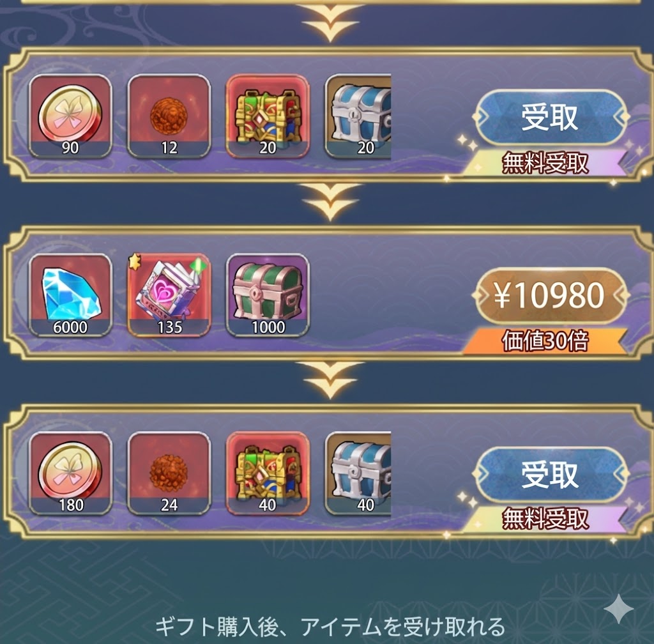Tap the butterfly coin icon with 90
654x644 pixels.
pos(70,116)
